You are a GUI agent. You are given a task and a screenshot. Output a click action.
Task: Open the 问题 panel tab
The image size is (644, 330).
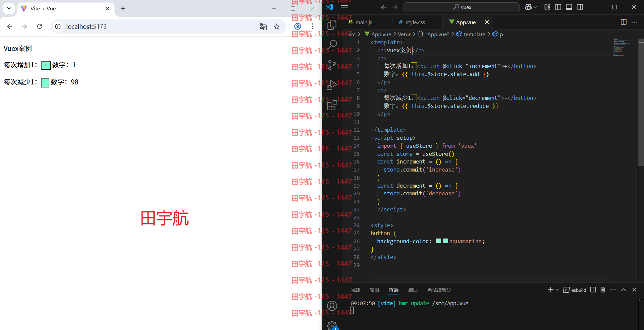(x=355, y=290)
